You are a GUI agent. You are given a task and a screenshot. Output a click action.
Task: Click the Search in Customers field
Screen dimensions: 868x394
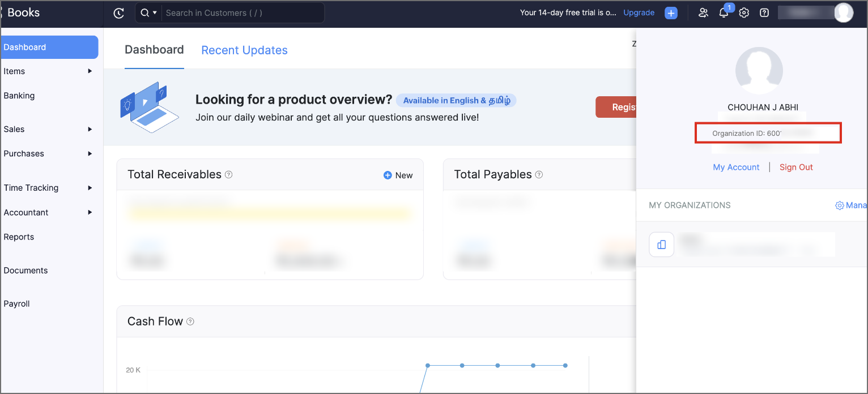pos(242,13)
